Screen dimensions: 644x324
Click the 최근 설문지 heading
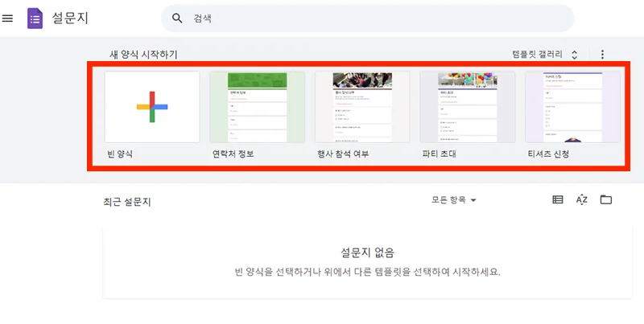[127, 202]
